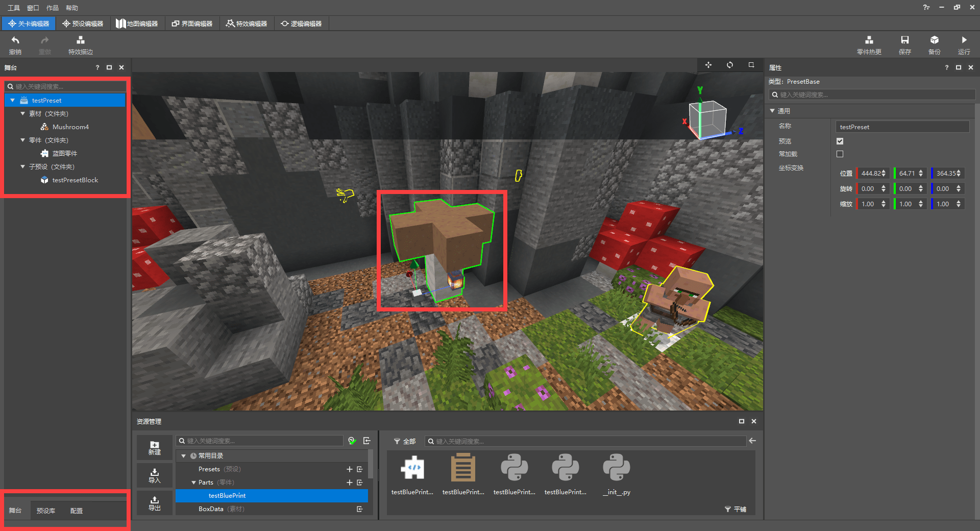Viewport: 980px width, 531px height.
Task: Click the stage panel search field
Action: click(65, 86)
